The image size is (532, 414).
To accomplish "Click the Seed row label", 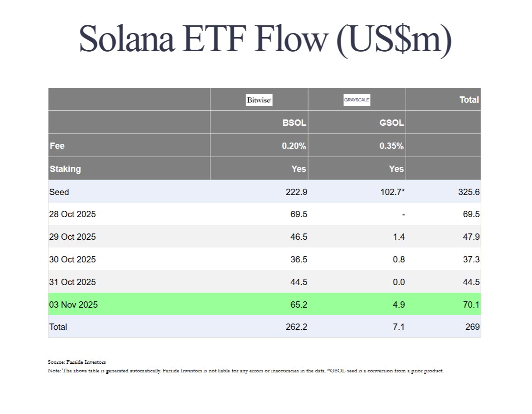I will tap(59, 192).
